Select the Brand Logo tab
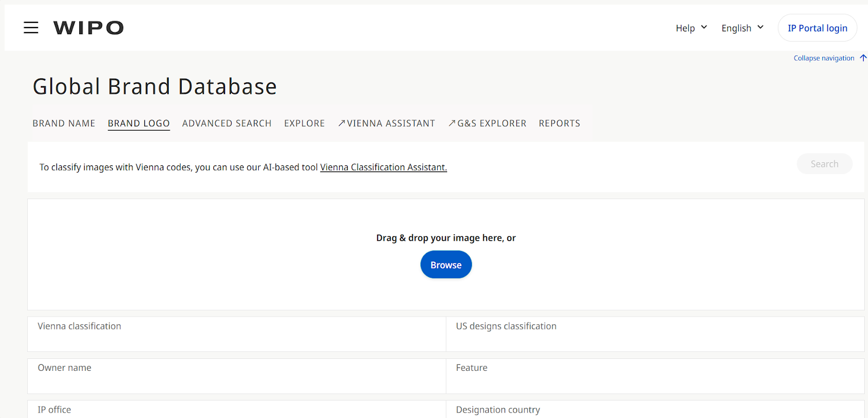868x418 pixels. click(139, 124)
